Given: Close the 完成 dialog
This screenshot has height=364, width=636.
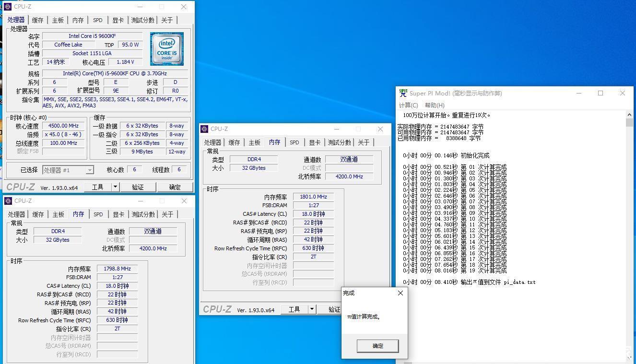Looking at the screenshot, I should tap(400, 293).
